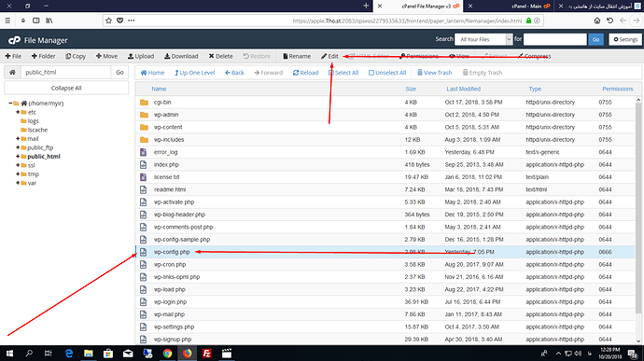
Task: Select the wp-content folder row
Action: 385,127
